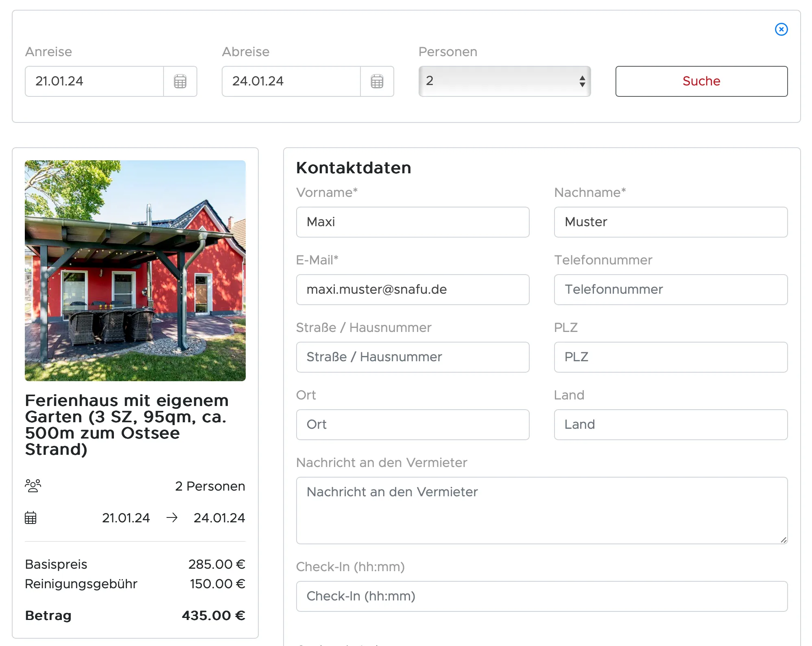Focus the Vorname field containing Maxi
The height and width of the screenshot is (646, 812).
pyautogui.click(x=413, y=222)
